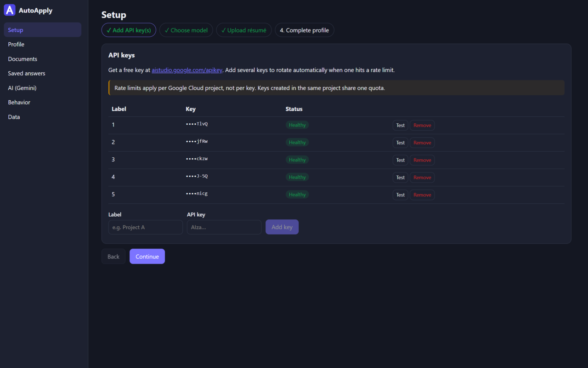Screen dimensions: 588x368
Task: Remove the key ending in ckzw
Action: (x=422, y=160)
